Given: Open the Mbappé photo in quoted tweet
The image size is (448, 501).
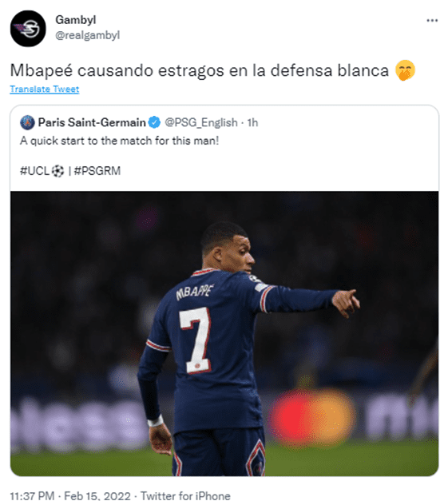Looking at the screenshot, I should [x=224, y=333].
